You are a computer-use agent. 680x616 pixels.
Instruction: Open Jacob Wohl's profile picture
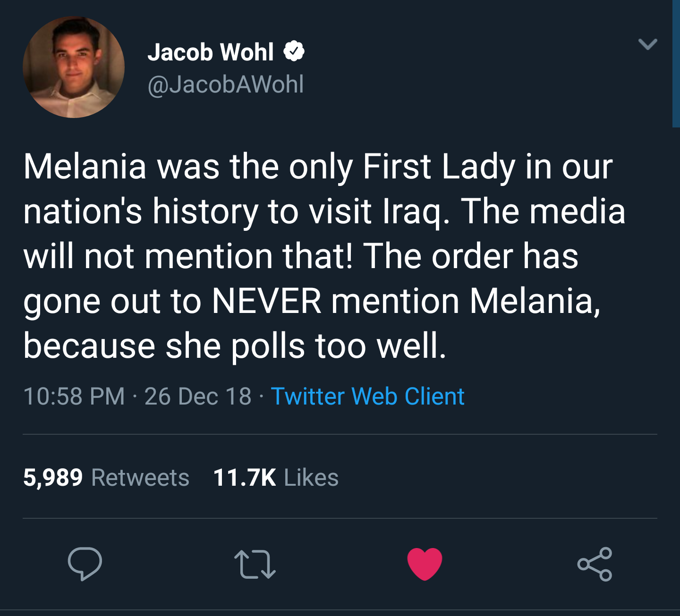pos(74,67)
